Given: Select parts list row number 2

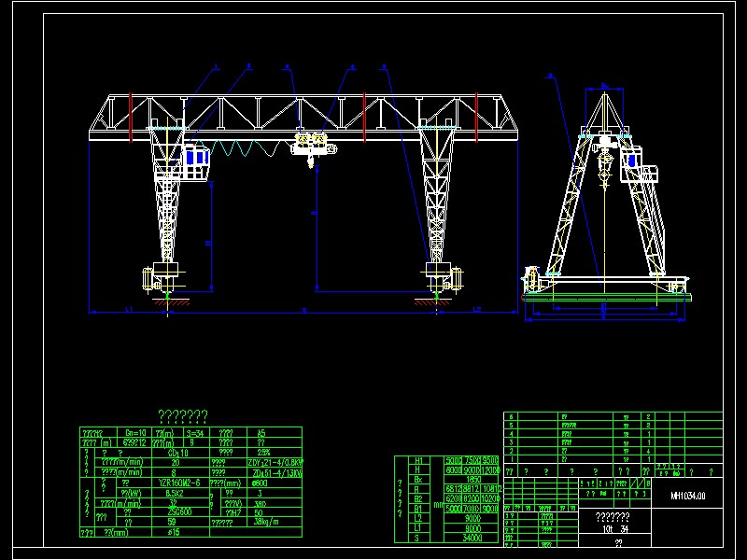Looking at the screenshot, I should pyautogui.click(x=511, y=451).
